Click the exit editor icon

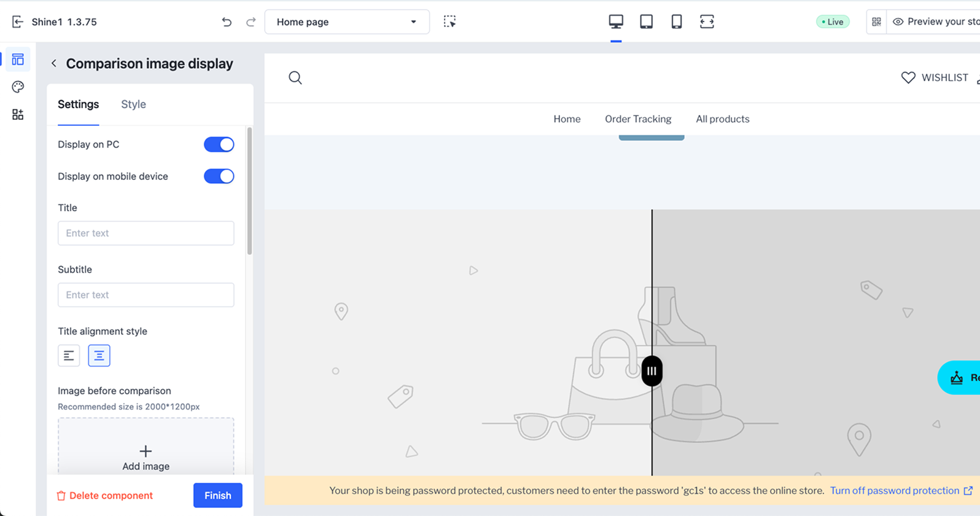(x=17, y=22)
